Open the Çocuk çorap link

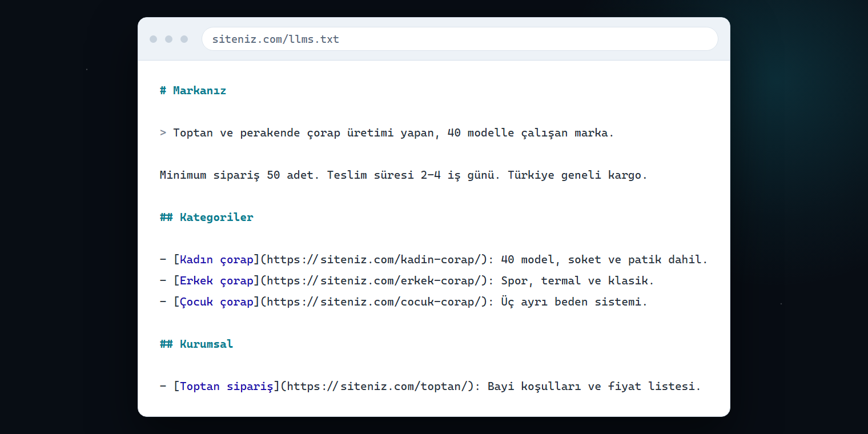(216, 302)
